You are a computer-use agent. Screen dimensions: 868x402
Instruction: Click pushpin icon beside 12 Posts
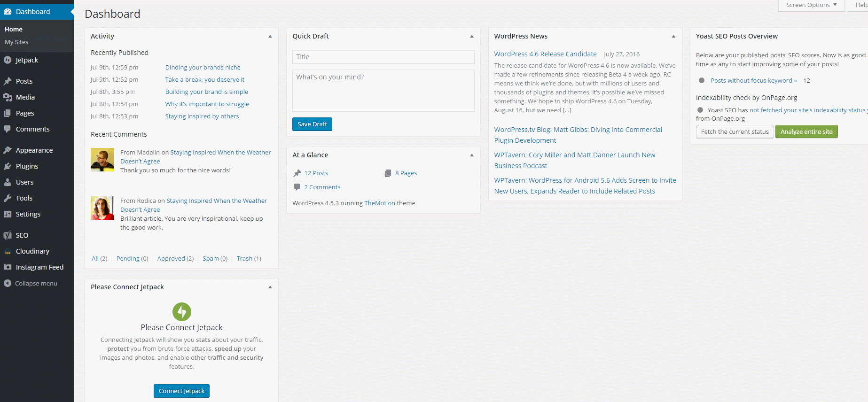pos(297,173)
